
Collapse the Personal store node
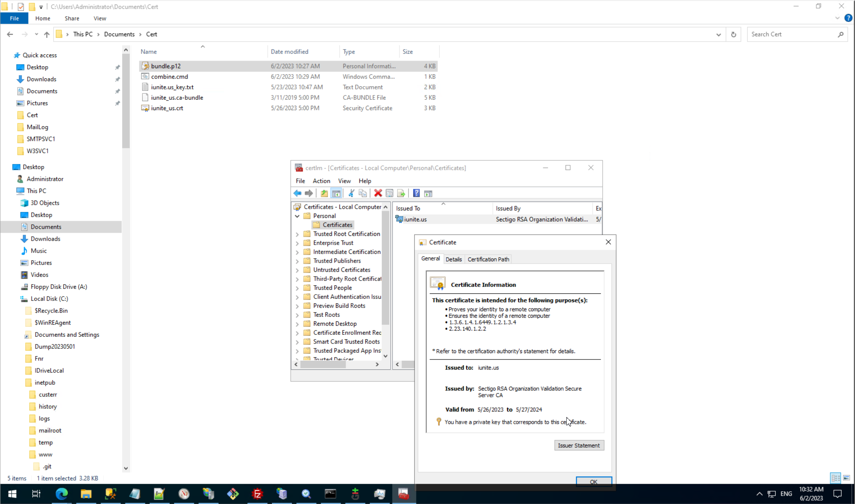point(297,216)
